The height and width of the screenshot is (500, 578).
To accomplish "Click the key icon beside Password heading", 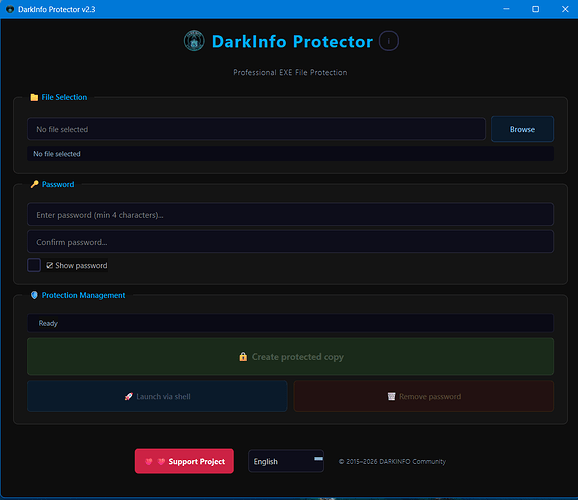I will click(x=35, y=184).
